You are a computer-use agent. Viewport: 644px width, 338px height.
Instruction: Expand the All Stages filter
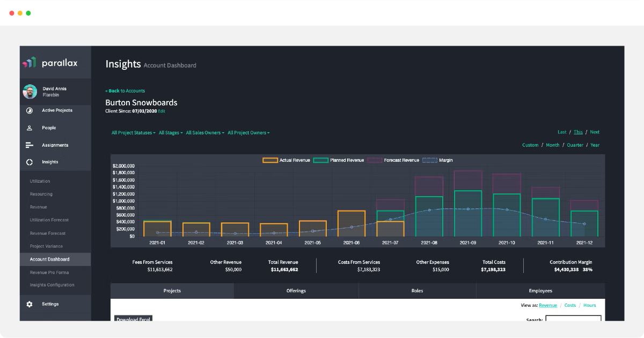tap(170, 132)
